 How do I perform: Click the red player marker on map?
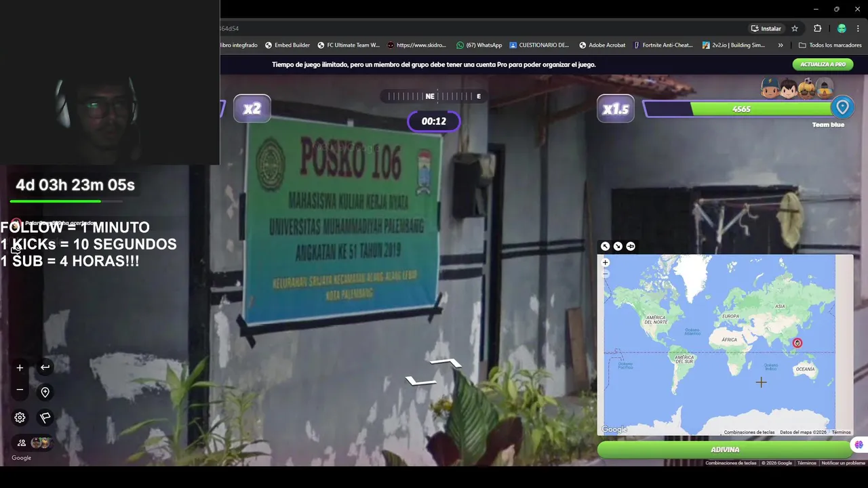point(797,343)
